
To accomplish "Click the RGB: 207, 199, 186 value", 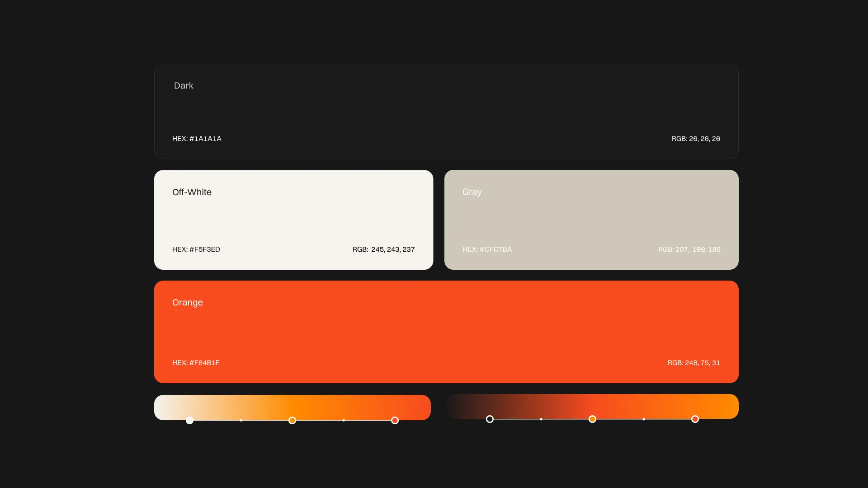I will (x=689, y=249).
